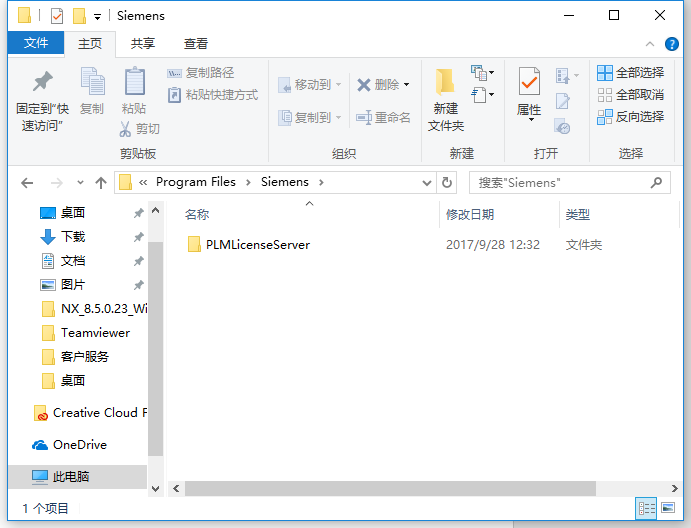
Task: Click Paste shortcut (粘贴快捷方式)
Action: [213, 95]
